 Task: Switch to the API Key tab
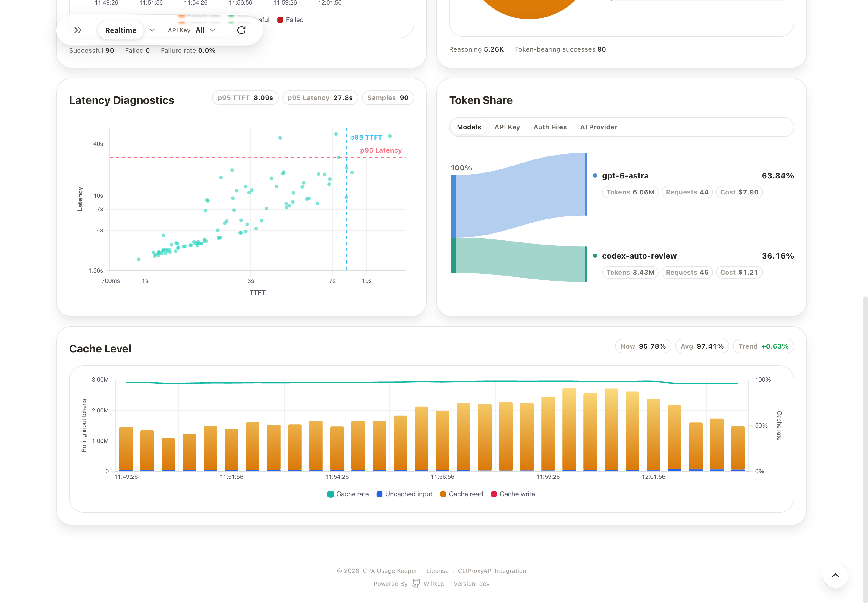click(507, 127)
